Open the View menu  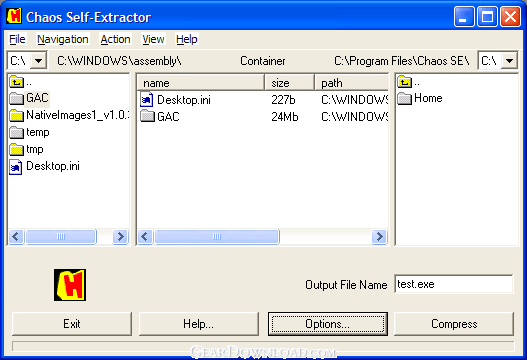click(x=153, y=39)
